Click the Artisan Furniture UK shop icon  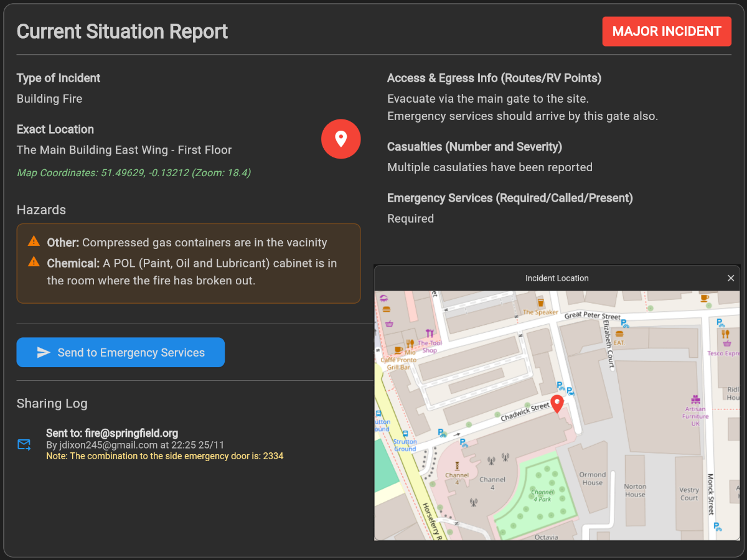tap(695, 399)
